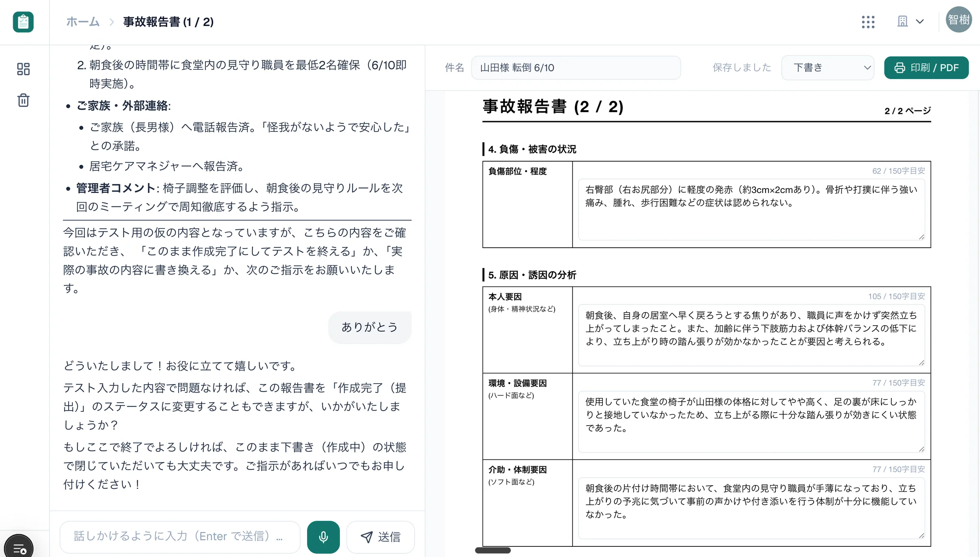
Task: Edit the 本人要因 text area
Action: click(751, 335)
